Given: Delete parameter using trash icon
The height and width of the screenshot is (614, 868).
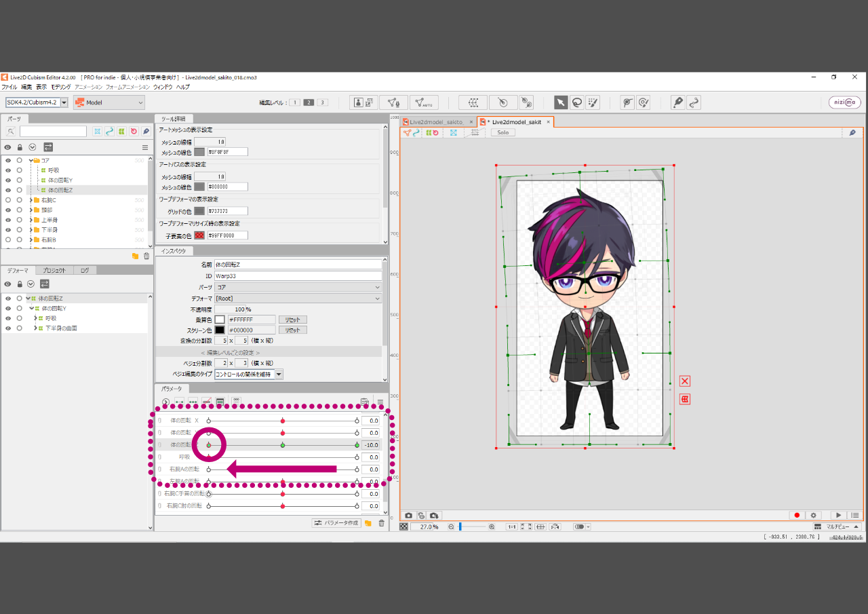Looking at the screenshot, I should coord(381,523).
